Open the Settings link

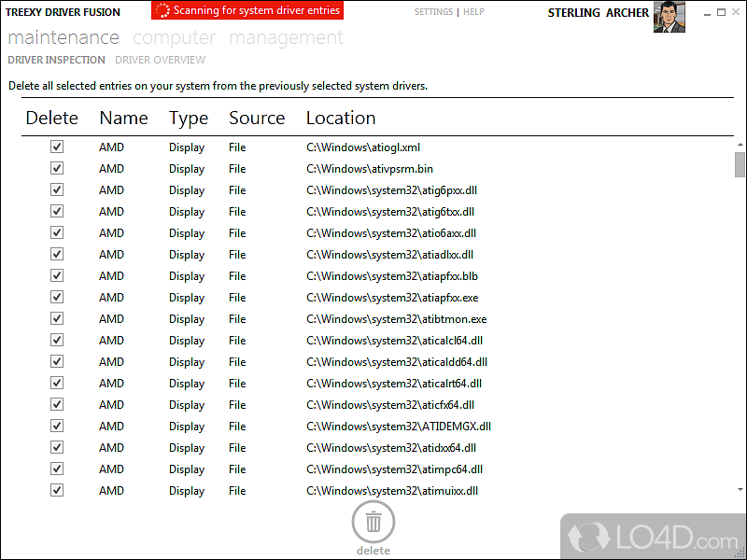[433, 12]
